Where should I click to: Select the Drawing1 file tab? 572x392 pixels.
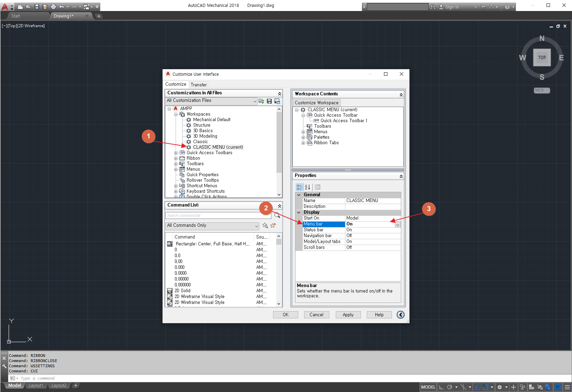tap(64, 16)
